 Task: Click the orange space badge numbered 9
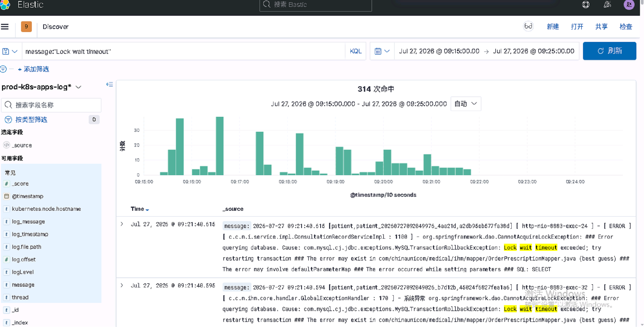pyautogui.click(x=26, y=27)
